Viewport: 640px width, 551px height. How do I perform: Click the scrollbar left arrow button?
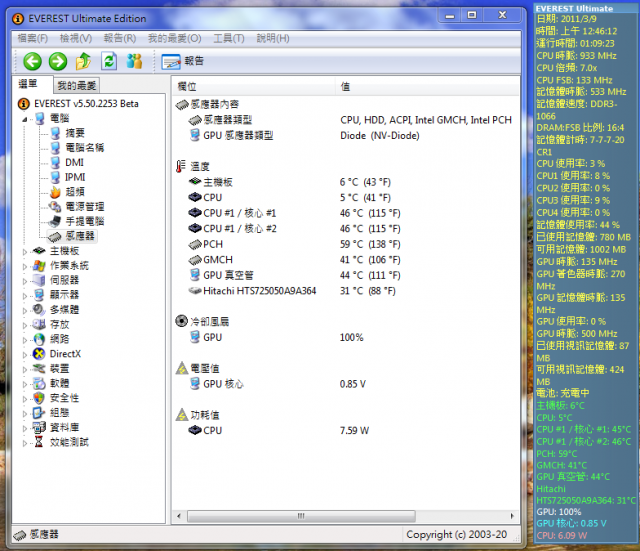[x=179, y=516]
